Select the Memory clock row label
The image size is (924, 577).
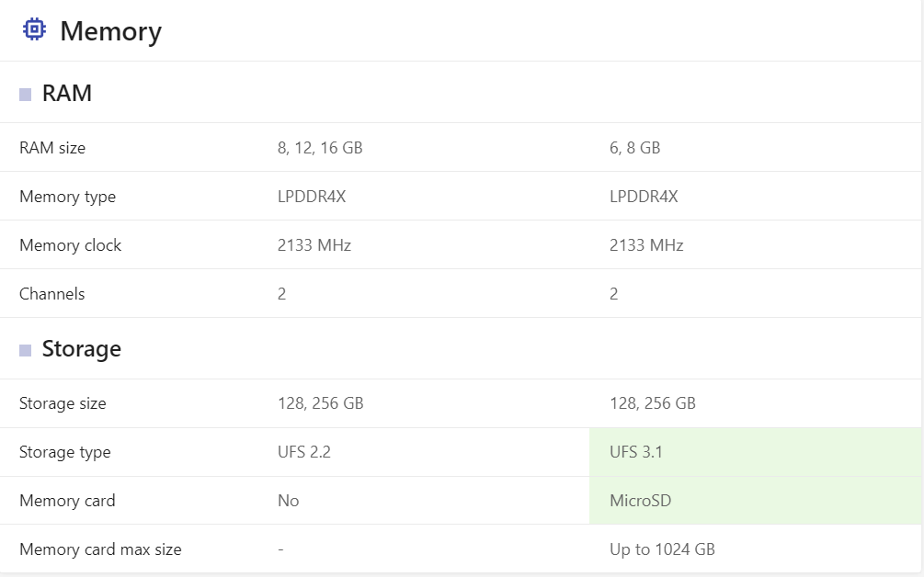pos(70,245)
